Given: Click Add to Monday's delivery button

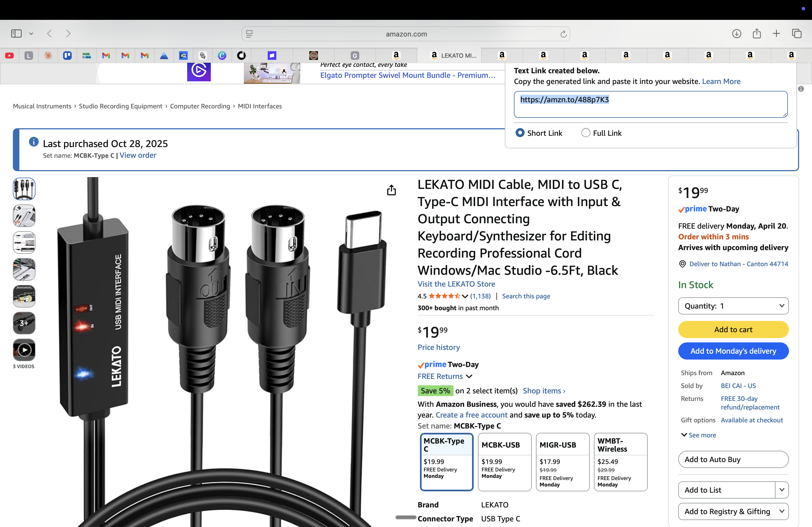Looking at the screenshot, I should [x=733, y=351].
